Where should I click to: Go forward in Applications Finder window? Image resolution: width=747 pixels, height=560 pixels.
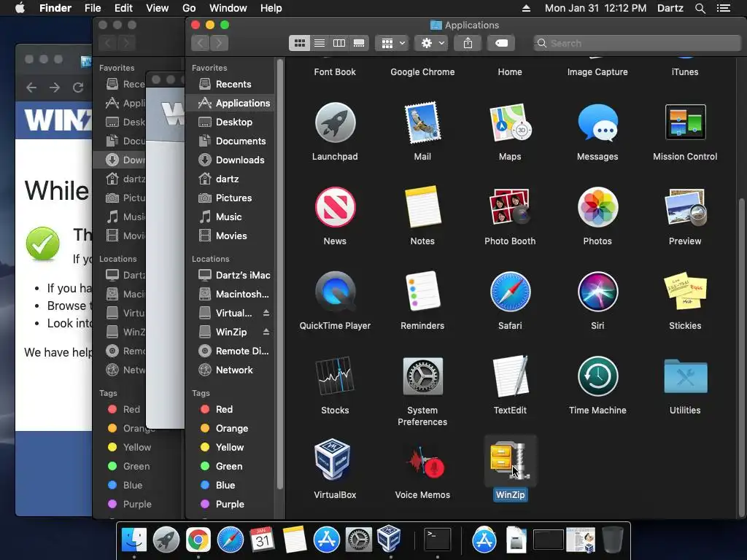point(219,43)
